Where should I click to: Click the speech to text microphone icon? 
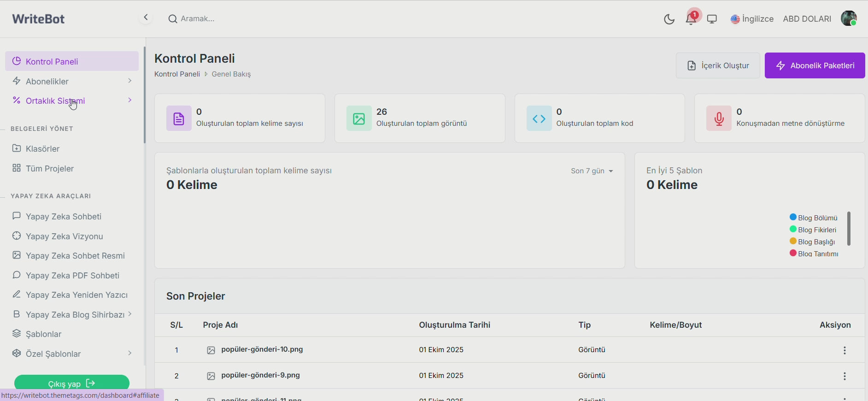pos(719,118)
